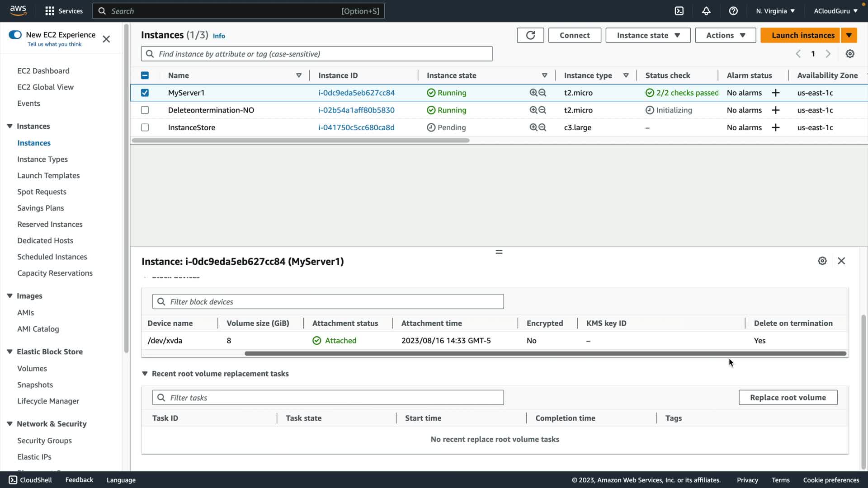Open the notifications bell

pyautogui.click(x=706, y=11)
